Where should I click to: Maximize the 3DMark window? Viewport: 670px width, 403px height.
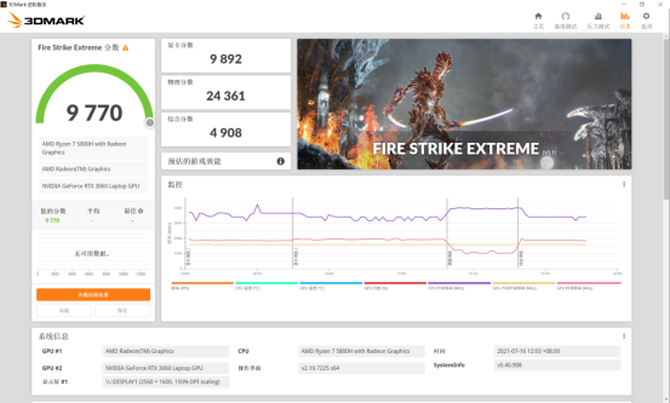642,4
